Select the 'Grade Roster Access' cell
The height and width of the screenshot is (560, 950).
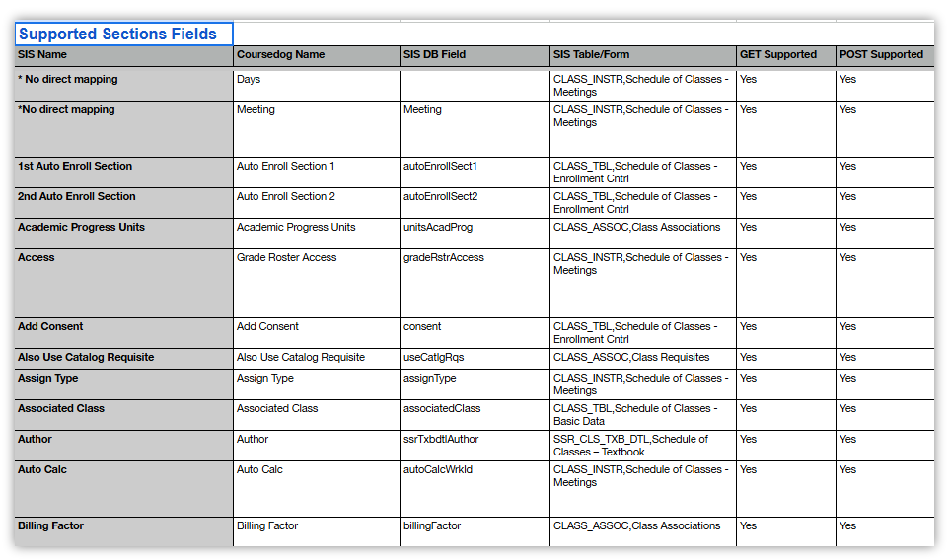coord(317,283)
